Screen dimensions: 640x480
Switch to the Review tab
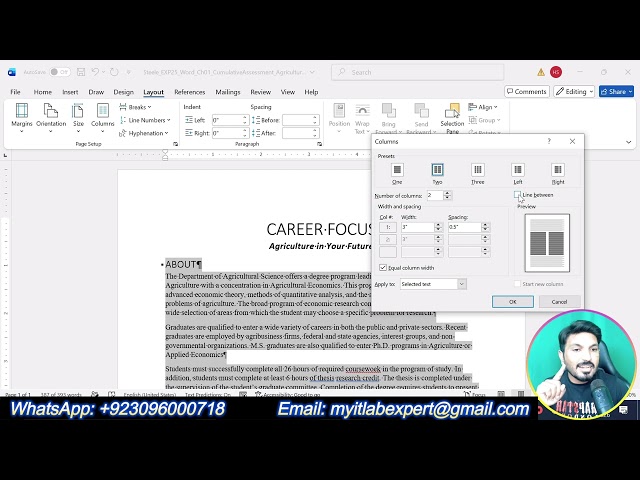point(260,92)
